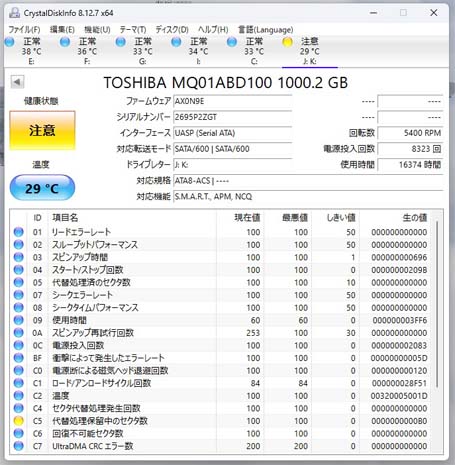Click the blue status icon for ID 0A
Screen dimensions: 455x465
(19, 333)
